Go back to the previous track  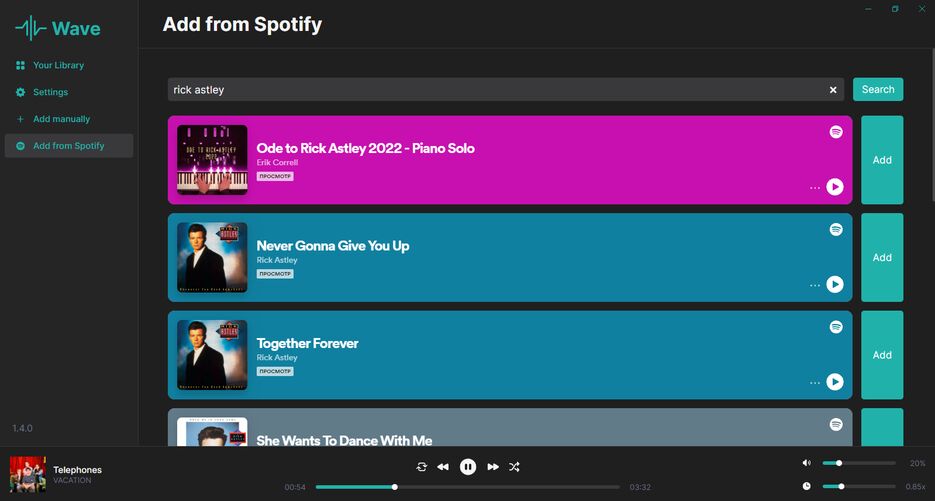point(443,467)
